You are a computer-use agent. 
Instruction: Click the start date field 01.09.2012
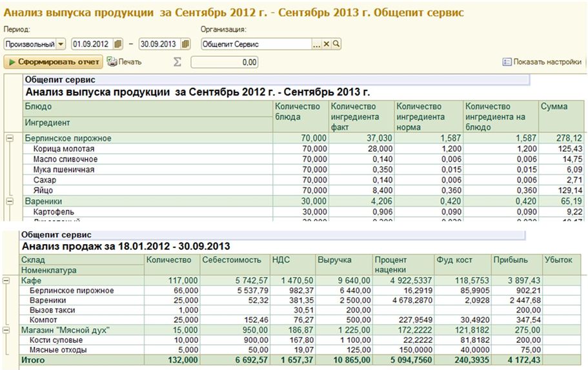92,44
